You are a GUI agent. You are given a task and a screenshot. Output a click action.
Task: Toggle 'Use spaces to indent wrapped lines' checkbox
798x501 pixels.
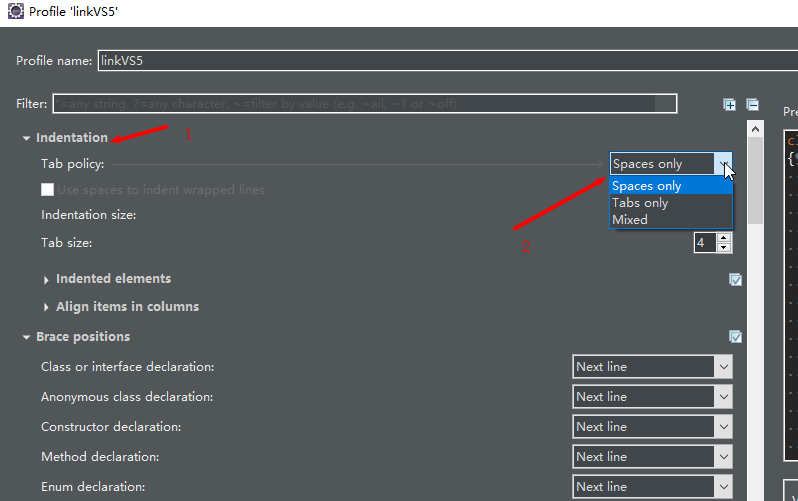[47, 190]
